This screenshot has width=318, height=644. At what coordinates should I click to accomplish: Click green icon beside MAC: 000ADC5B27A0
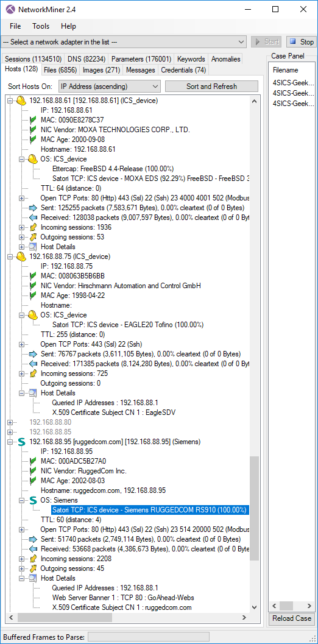pyautogui.click(x=34, y=461)
